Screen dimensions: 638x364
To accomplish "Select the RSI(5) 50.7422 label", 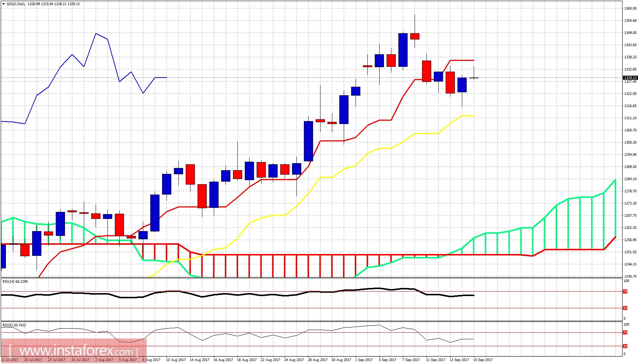I will 14,325.
